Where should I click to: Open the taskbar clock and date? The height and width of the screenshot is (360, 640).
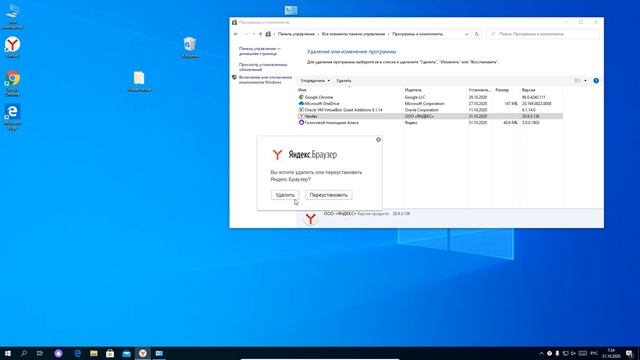click(x=611, y=353)
